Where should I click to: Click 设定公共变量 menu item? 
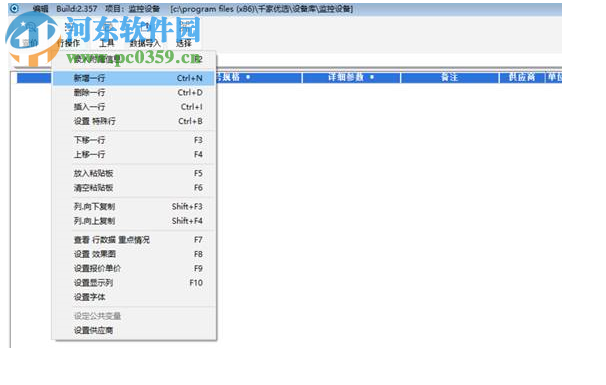pos(134,316)
